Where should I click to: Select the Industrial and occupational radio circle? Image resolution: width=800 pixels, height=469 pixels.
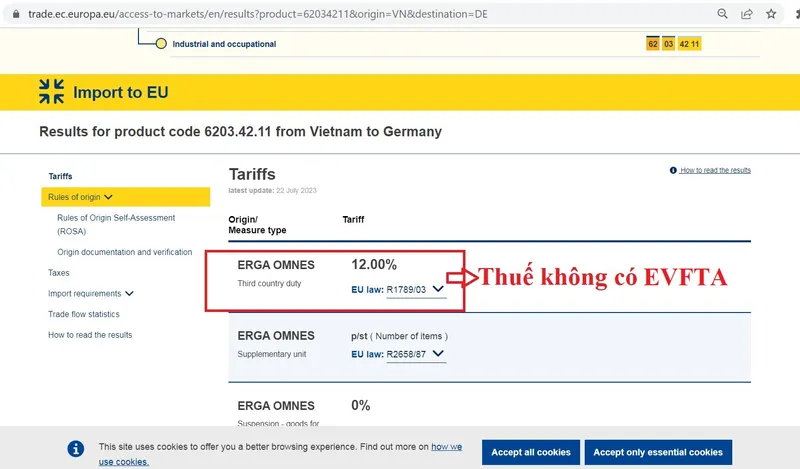tap(160, 44)
